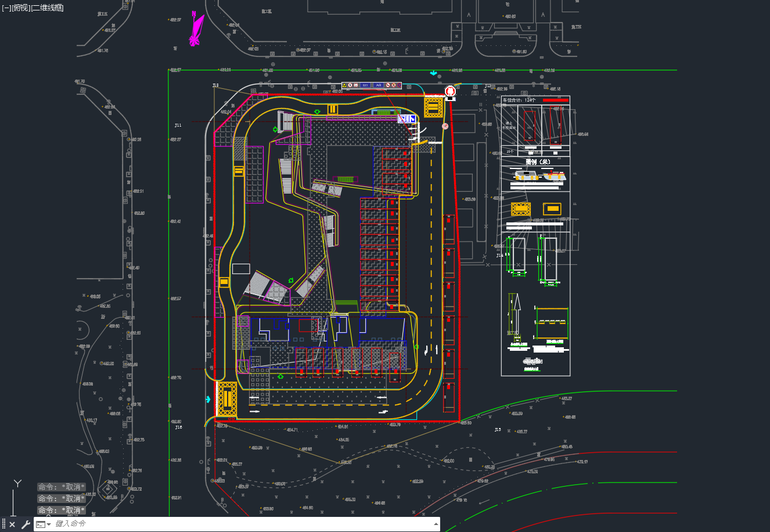The height and width of the screenshot is (532, 770).
Task: Select the J11 label
Action: coord(178,125)
